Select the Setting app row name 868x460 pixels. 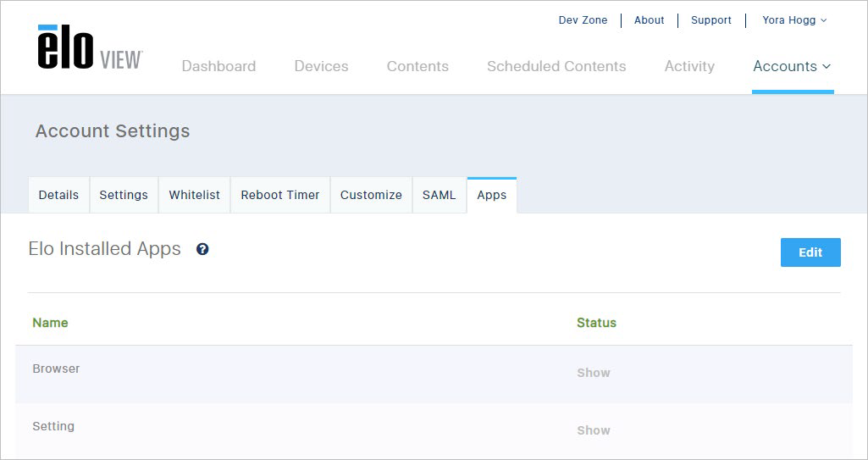point(53,426)
